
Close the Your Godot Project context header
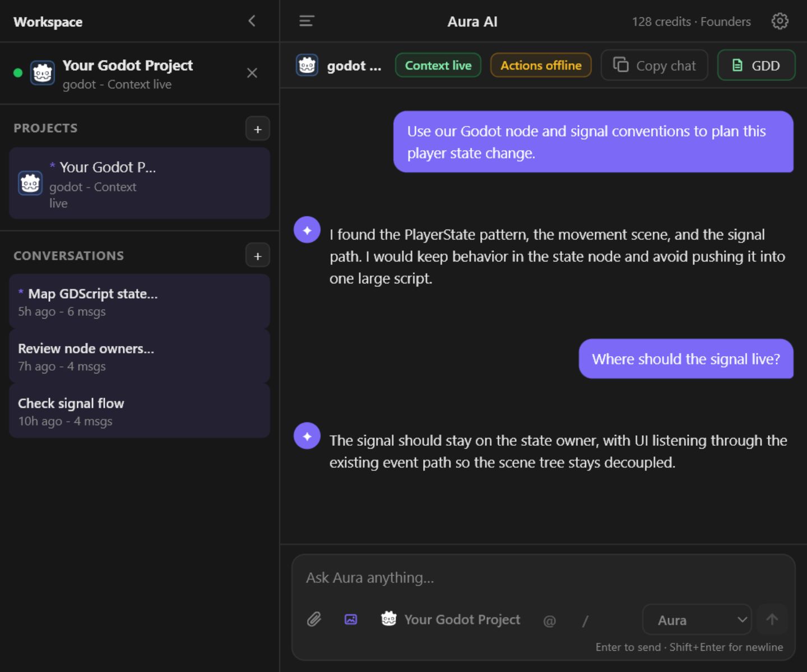tap(252, 73)
